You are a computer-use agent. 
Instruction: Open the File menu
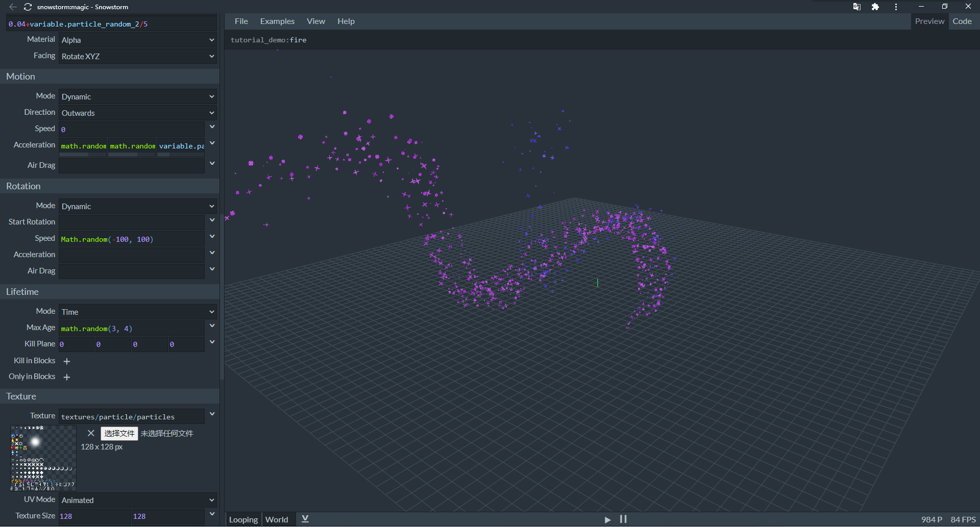241,21
